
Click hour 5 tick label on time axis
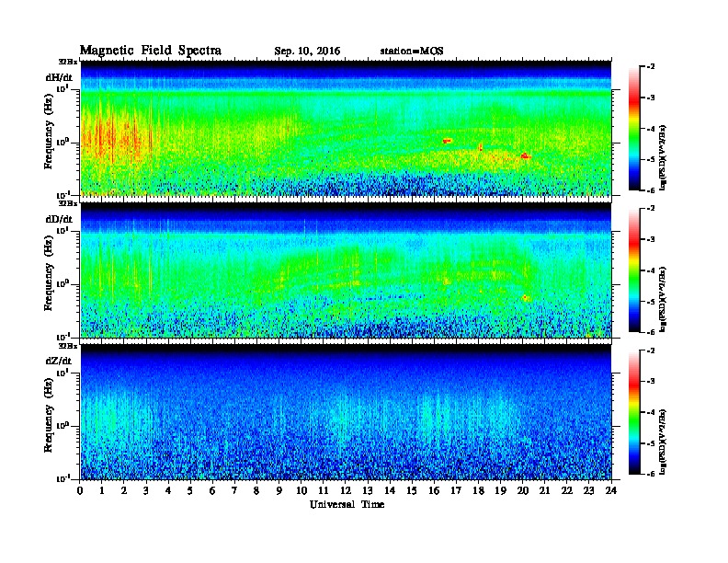190,491
